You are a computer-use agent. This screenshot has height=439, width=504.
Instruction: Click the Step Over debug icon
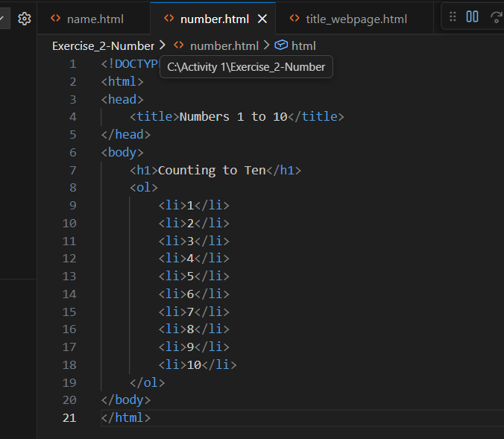[496, 17]
